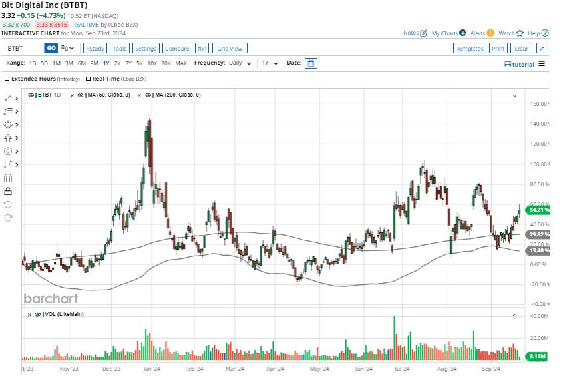Image resolution: width=571 pixels, height=392 pixels.
Task: Click the magnet snap icon
Action: [7, 178]
